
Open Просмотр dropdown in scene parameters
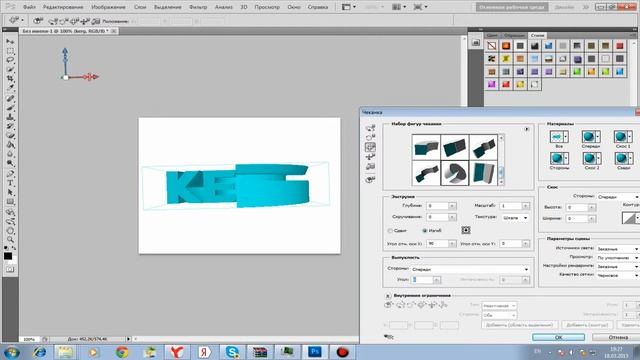(618, 258)
